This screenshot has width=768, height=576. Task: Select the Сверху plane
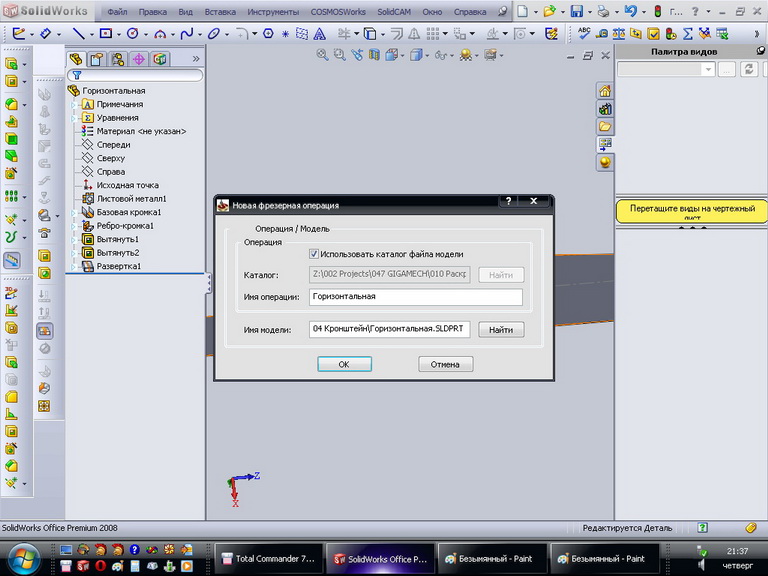111,158
